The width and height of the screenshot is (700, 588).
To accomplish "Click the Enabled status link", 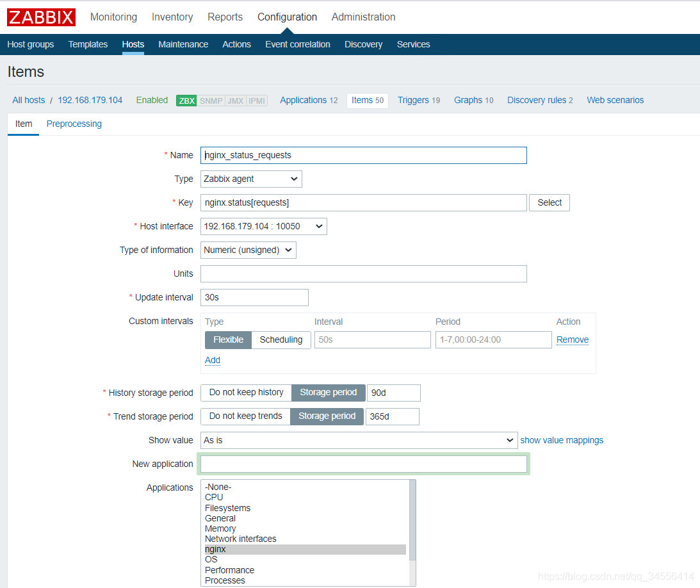I will coord(152,100).
